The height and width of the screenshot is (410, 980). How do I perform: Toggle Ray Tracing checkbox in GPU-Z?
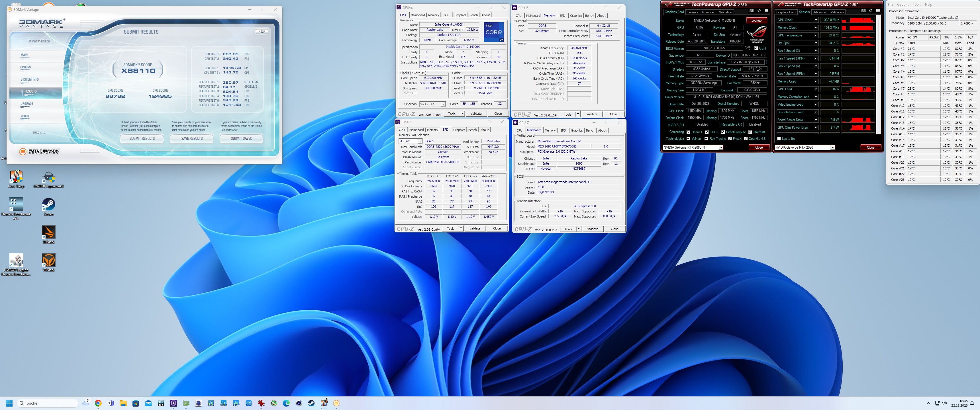tap(707, 138)
